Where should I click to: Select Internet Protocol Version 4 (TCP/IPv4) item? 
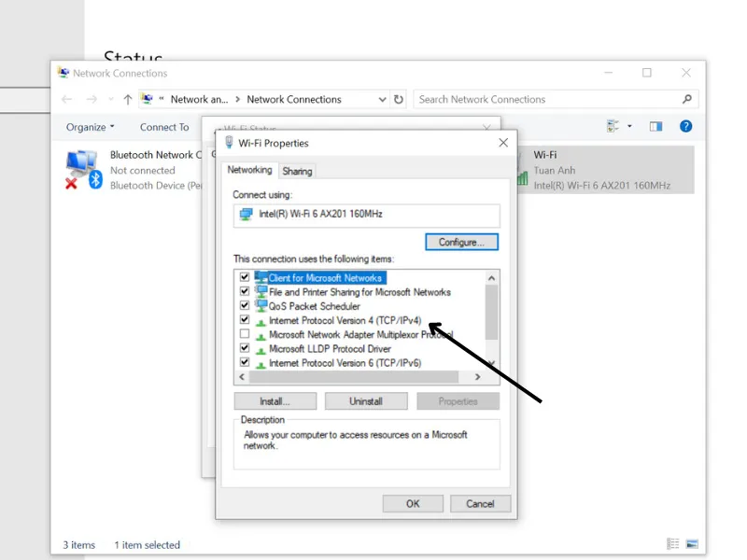point(345,320)
